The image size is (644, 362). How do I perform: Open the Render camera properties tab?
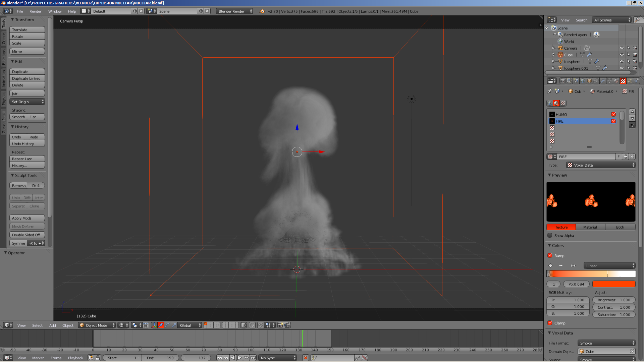click(563, 81)
